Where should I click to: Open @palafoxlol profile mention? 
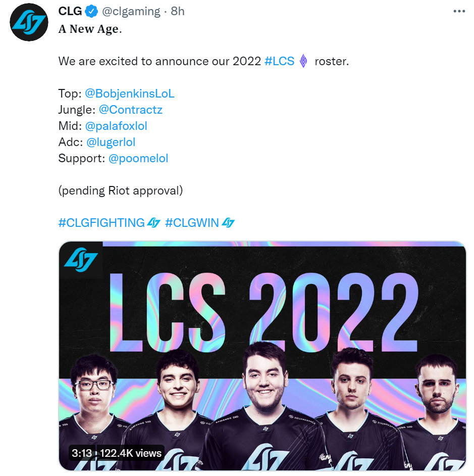coord(116,126)
